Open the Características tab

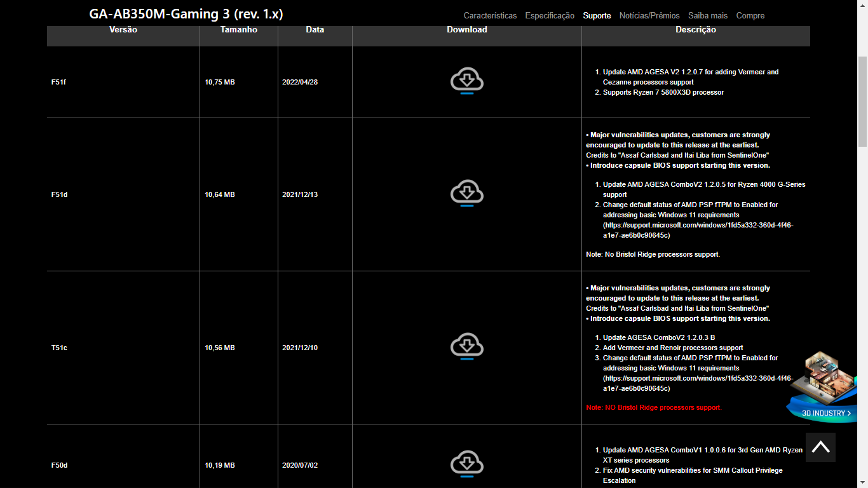pos(490,15)
